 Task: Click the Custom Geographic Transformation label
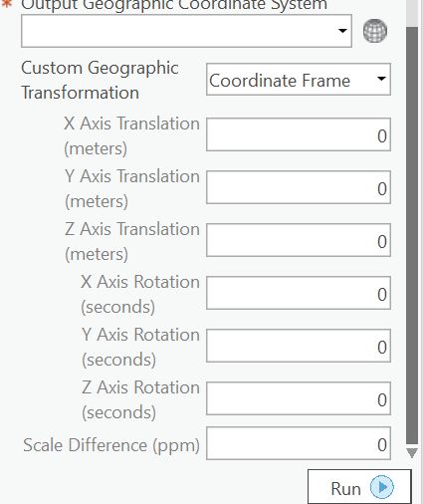tap(100, 80)
